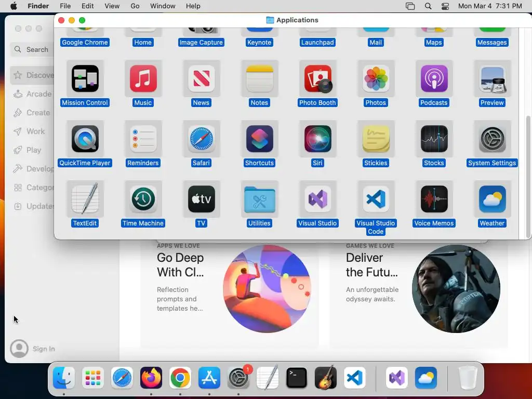Click the Maps label
This screenshot has height=399, width=532.
pyautogui.click(x=434, y=43)
